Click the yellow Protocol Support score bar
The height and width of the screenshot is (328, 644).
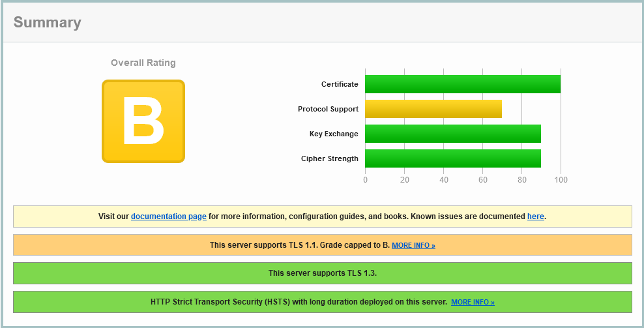pyautogui.click(x=433, y=109)
